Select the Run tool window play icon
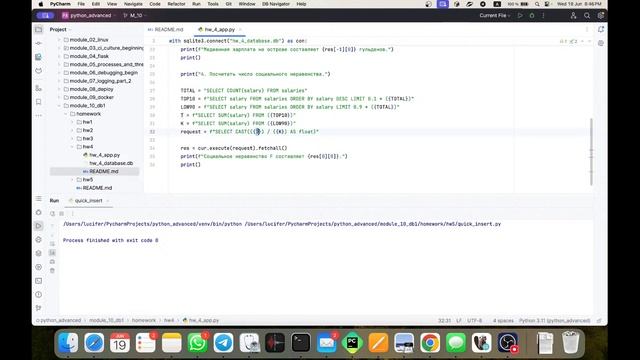 (x=38, y=226)
